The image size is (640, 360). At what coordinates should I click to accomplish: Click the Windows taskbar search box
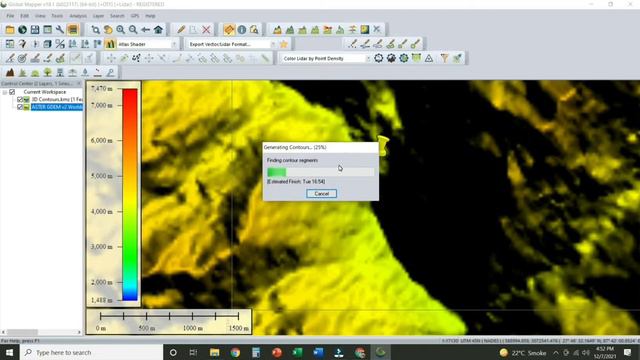92,352
